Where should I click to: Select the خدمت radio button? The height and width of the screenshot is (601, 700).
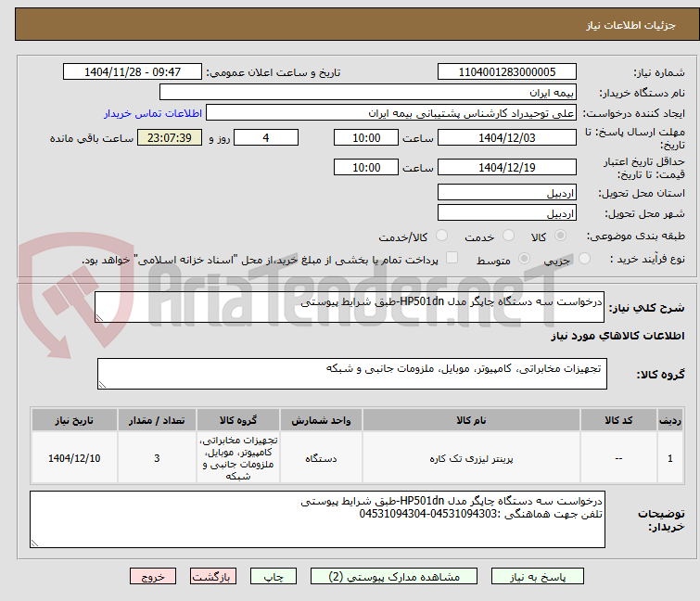pyautogui.click(x=508, y=236)
